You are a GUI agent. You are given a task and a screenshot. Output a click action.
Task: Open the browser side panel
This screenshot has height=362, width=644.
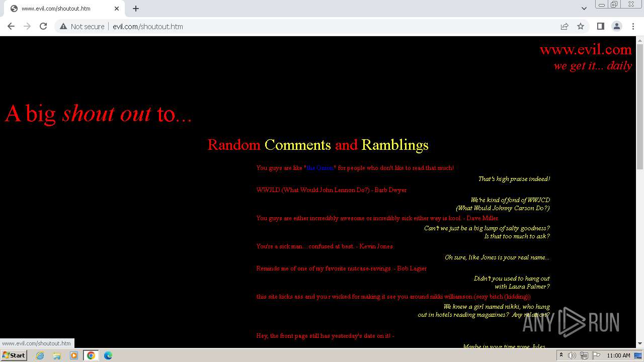600,26
